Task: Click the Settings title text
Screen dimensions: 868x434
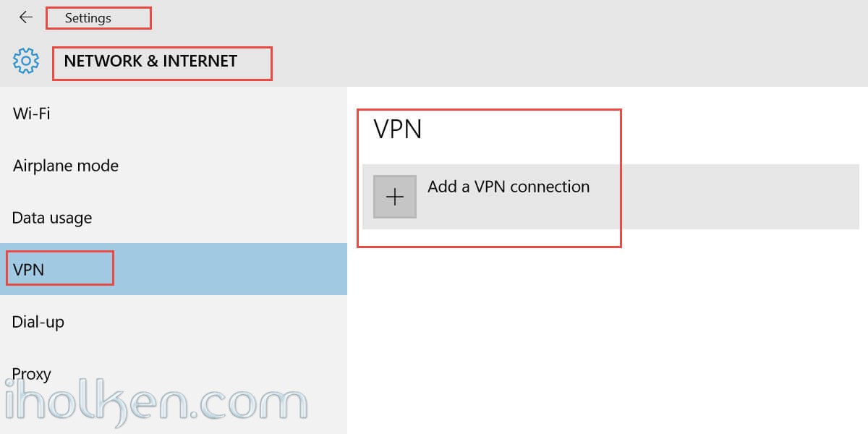Action: point(88,17)
